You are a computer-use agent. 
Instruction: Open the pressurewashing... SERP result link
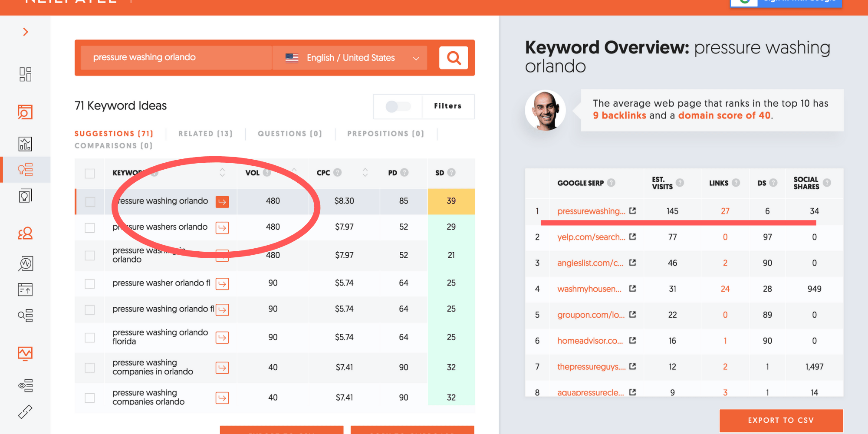(591, 211)
